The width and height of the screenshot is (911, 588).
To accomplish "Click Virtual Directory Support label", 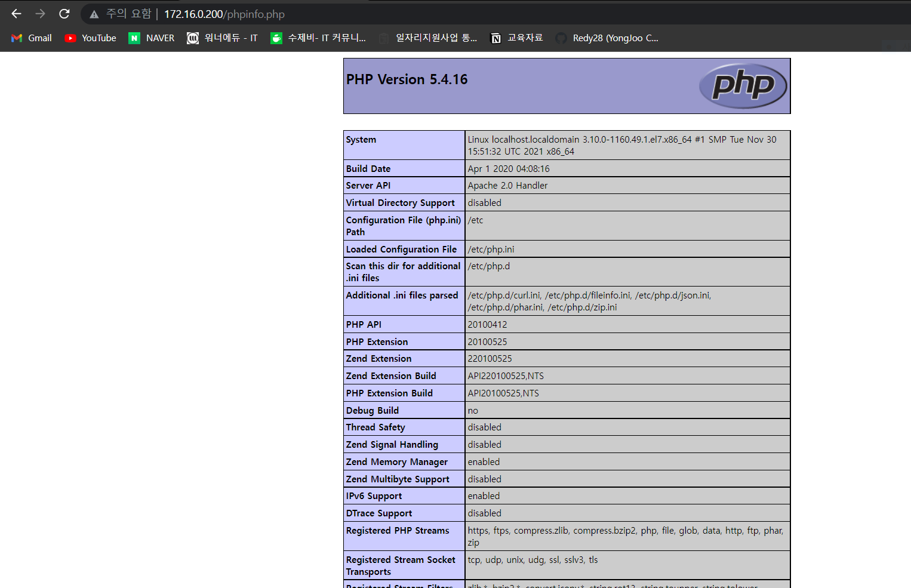I will point(401,203).
